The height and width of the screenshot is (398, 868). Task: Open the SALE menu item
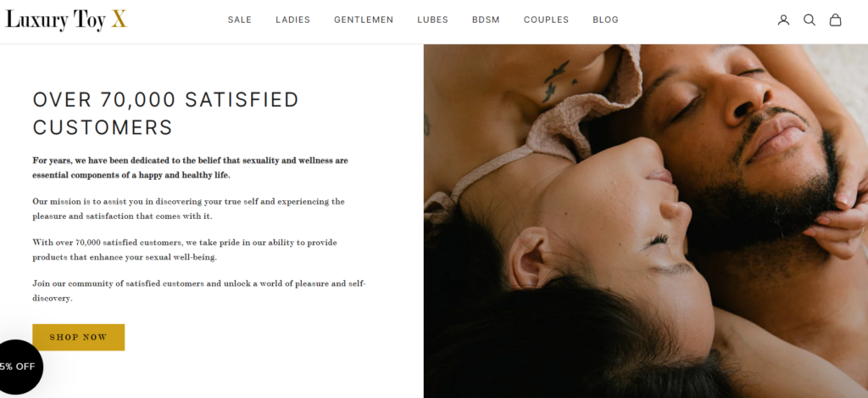[240, 20]
